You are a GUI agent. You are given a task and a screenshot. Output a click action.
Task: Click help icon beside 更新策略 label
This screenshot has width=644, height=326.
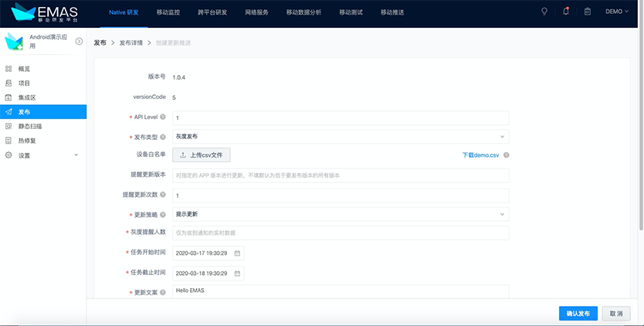click(163, 214)
